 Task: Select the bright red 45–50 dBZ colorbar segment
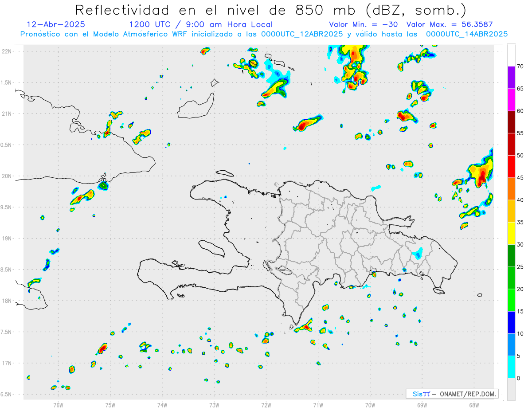pos(511,167)
